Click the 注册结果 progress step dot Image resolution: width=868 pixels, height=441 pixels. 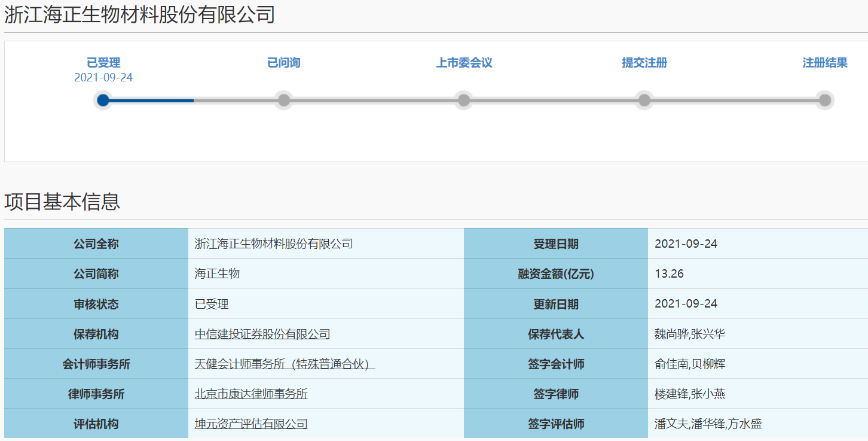(x=825, y=100)
